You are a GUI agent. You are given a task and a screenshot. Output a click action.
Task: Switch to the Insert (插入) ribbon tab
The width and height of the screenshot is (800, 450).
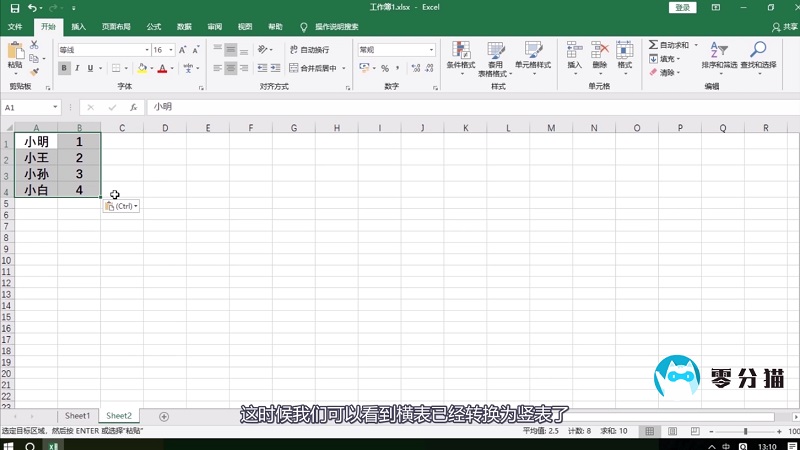pos(78,27)
